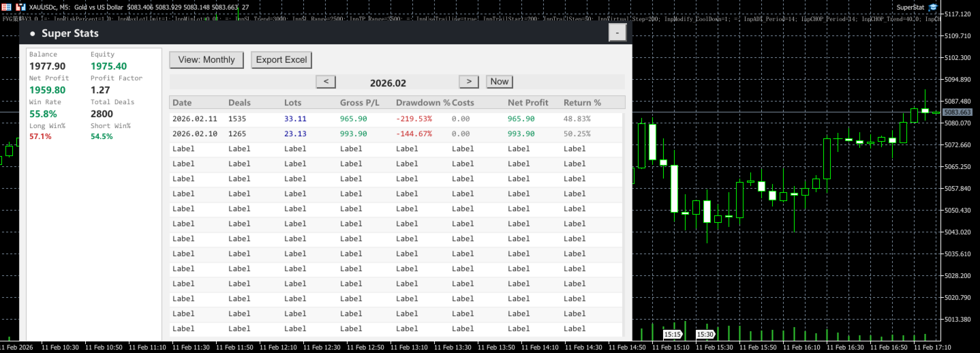Click the Costs column header

[463, 103]
